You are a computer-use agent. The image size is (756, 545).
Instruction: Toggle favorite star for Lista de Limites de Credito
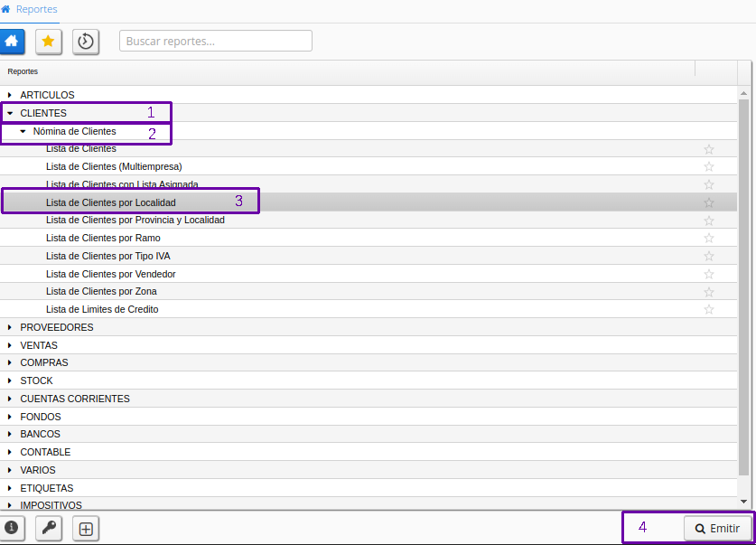pos(709,309)
